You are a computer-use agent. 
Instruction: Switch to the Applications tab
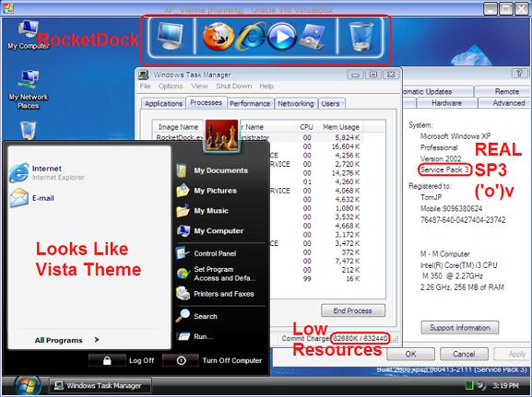[163, 104]
